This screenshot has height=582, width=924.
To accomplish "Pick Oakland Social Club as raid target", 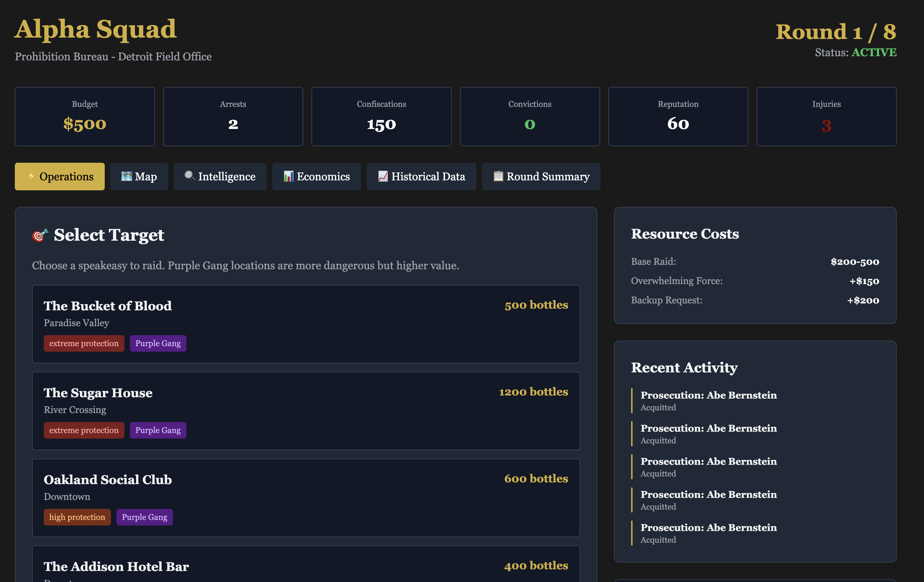I will click(306, 497).
